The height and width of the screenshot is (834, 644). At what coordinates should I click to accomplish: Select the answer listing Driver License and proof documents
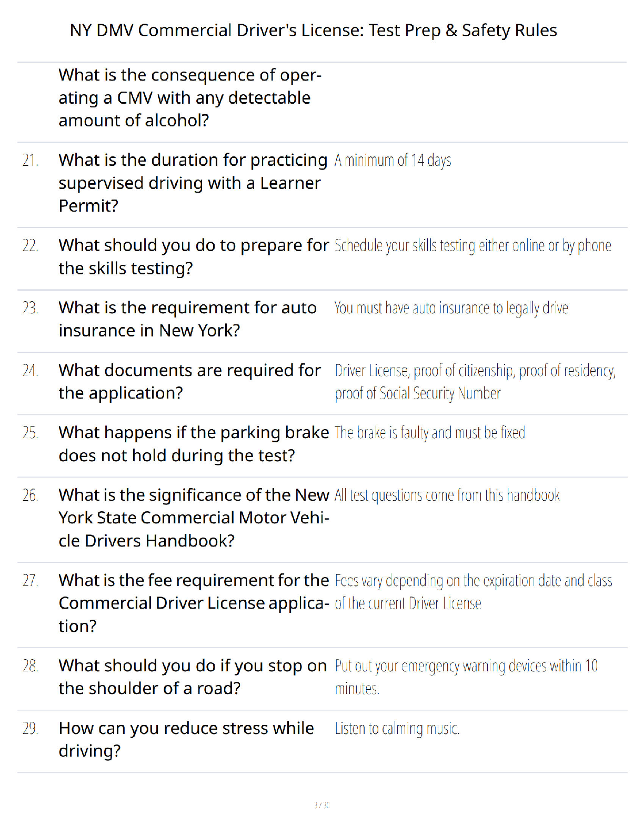point(476,382)
